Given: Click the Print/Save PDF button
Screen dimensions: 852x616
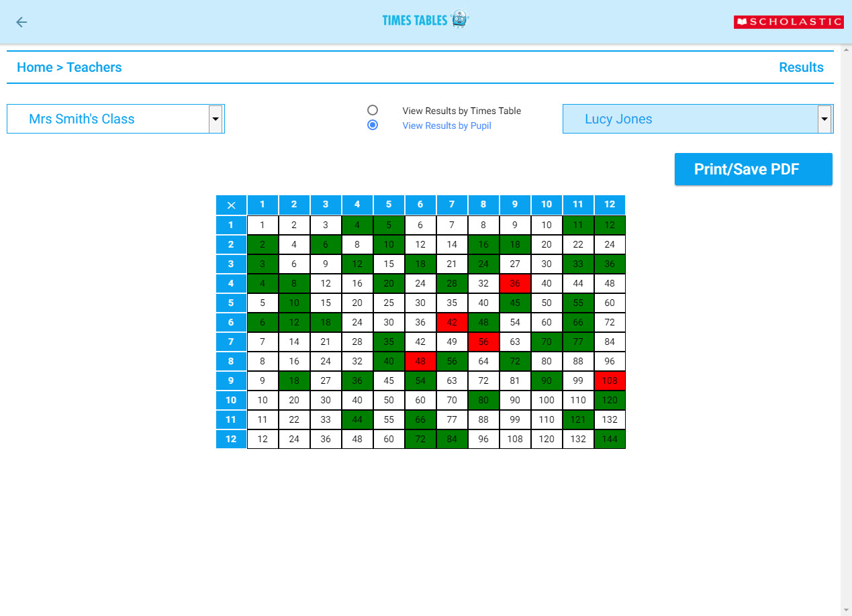Looking at the screenshot, I should point(753,169).
